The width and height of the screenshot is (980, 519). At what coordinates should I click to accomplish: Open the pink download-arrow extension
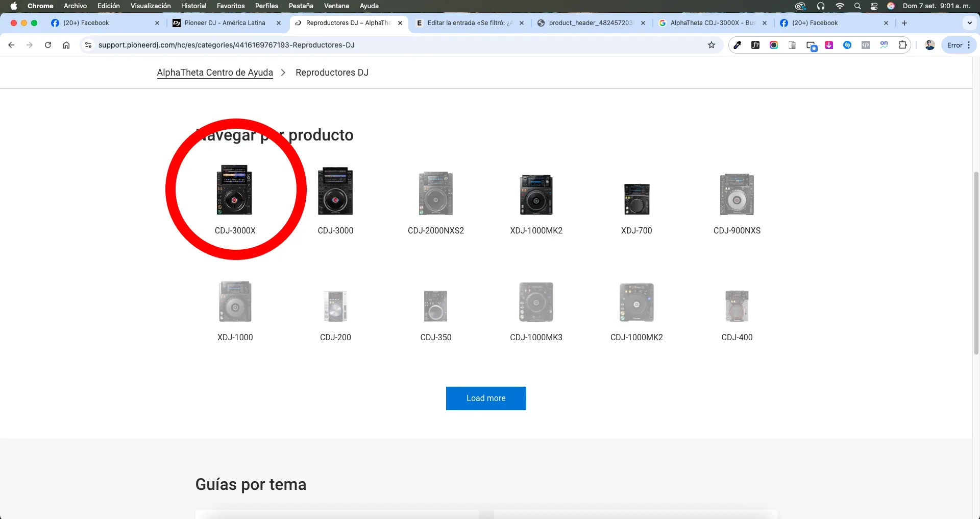[x=829, y=45]
